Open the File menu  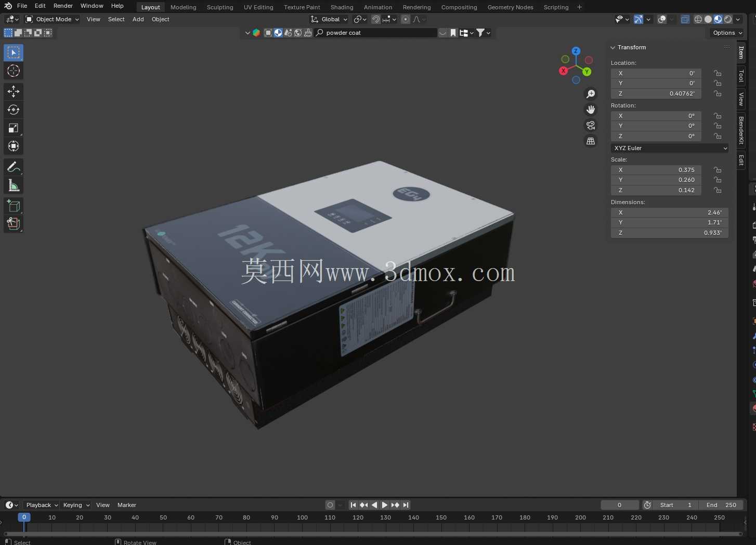(x=22, y=6)
